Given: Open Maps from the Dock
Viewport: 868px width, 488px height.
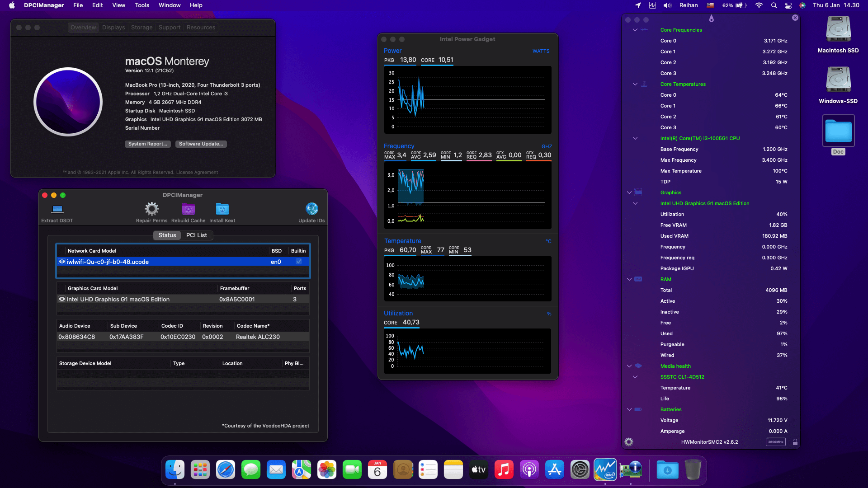Looking at the screenshot, I should click(x=302, y=470).
